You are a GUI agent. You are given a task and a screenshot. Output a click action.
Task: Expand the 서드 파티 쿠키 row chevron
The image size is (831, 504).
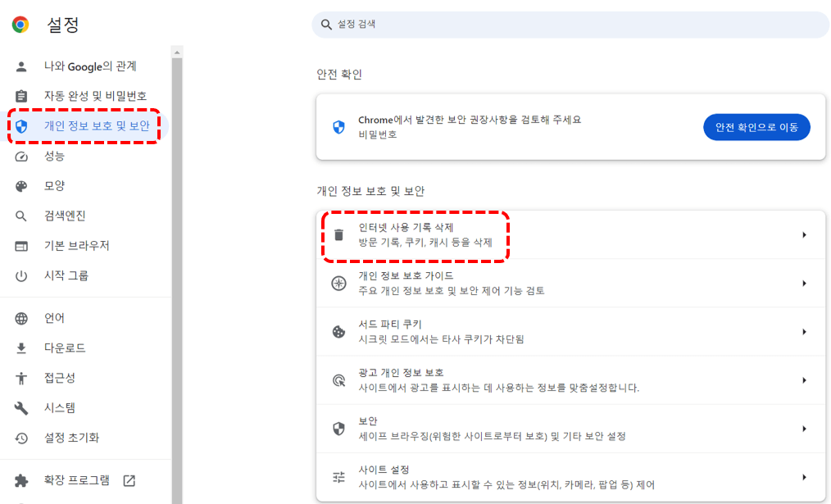click(804, 331)
